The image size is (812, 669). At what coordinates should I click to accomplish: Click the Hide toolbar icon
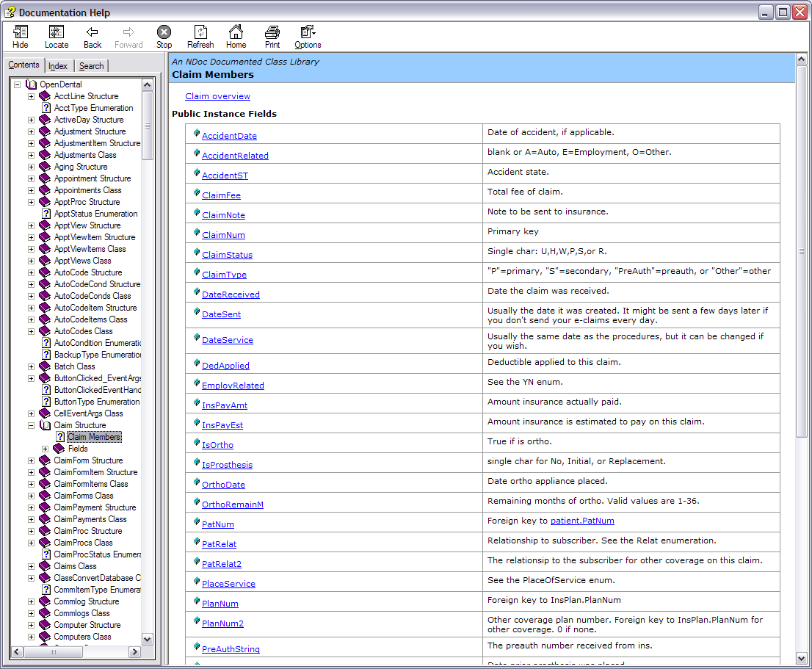(21, 37)
